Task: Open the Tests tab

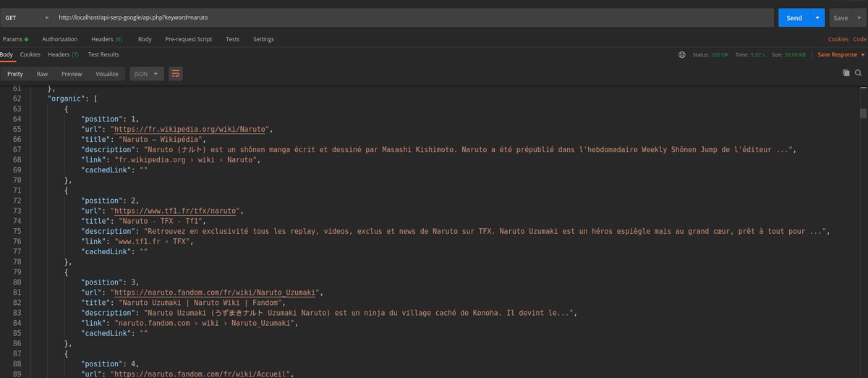Action: click(x=232, y=39)
